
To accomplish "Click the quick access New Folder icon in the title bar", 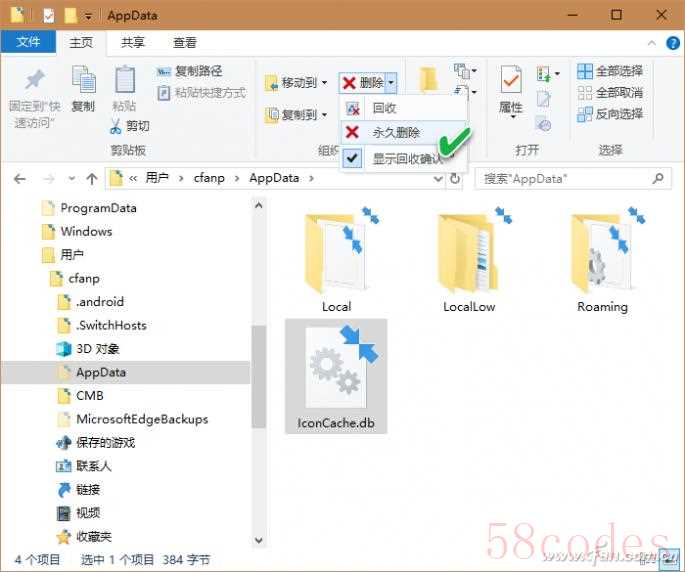I will (71, 16).
